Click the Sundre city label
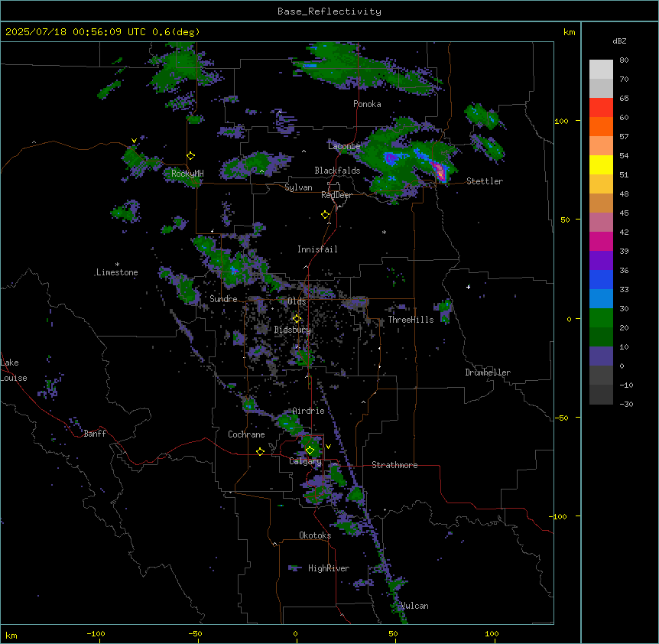 [223, 299]
